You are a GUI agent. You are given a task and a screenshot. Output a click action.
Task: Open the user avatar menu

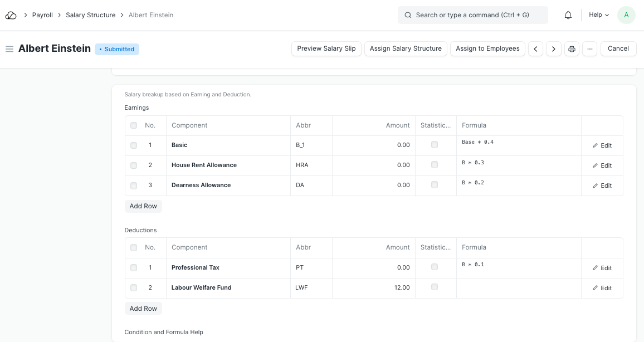pos(626,15)
